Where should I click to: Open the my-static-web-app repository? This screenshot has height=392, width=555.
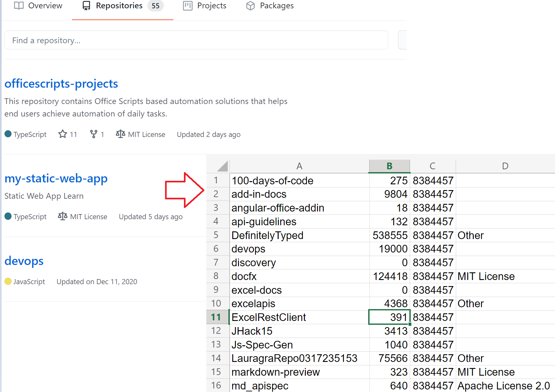coord(56,178)
